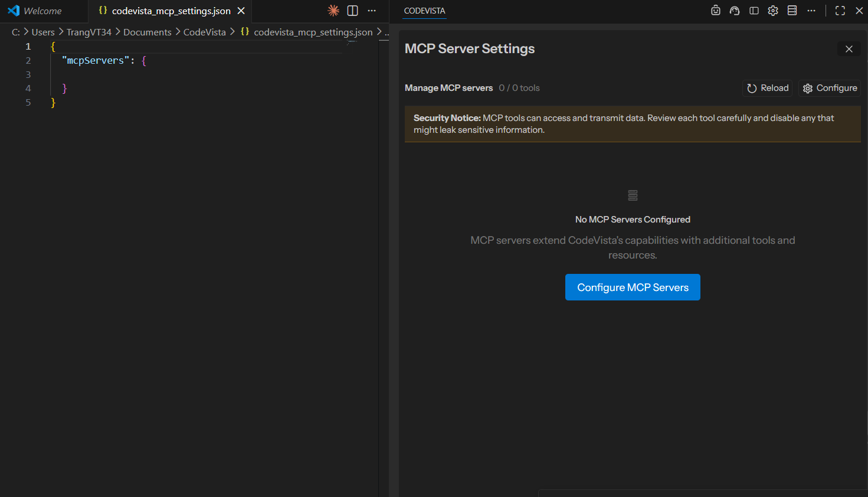
Task: Click the "0 / 0 tools" counter
Action: point(519,88)
